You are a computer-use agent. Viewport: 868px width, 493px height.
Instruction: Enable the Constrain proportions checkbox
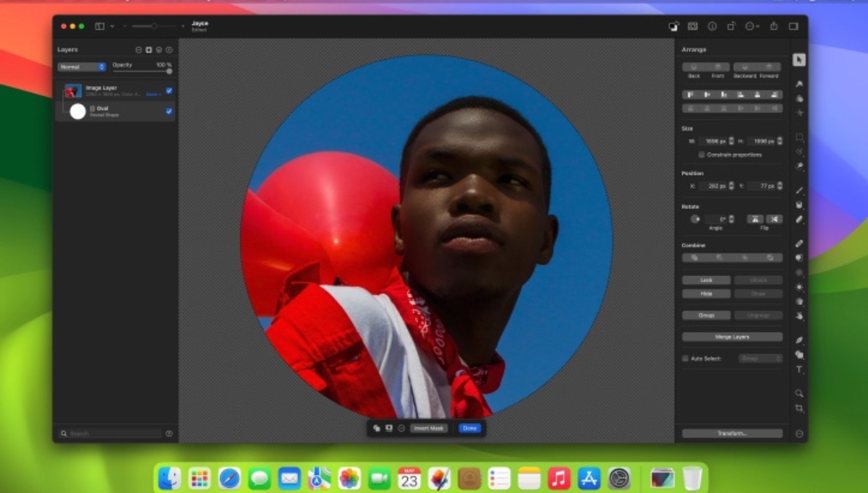pos(702,155)
